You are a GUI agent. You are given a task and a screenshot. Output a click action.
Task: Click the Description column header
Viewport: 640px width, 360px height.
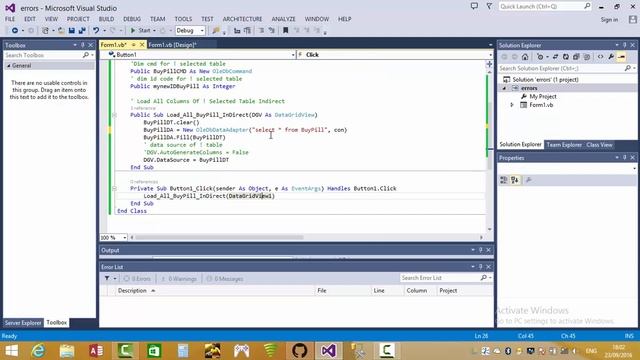[x=132, y=291]
